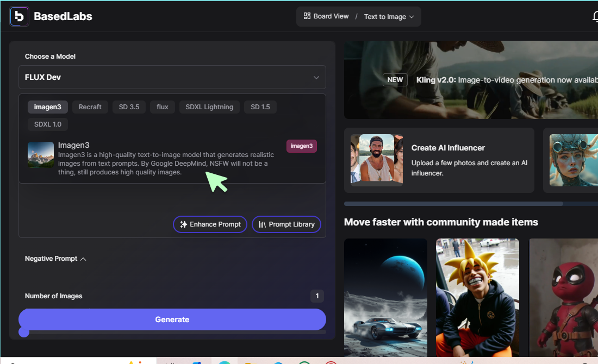This screenshot has width=598, height=364.
Task: Expand the Text to Image dropdown
Action: click(389, 17)
